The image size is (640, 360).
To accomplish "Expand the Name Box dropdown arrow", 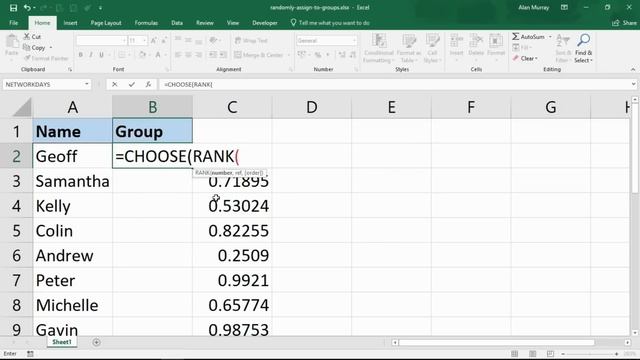I will [87, 84].
